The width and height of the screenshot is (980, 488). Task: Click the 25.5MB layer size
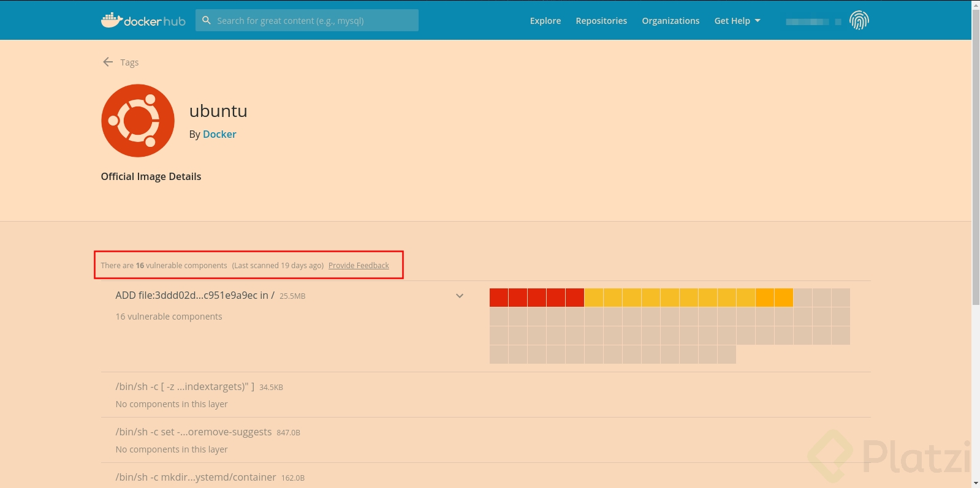click(292, 296)
